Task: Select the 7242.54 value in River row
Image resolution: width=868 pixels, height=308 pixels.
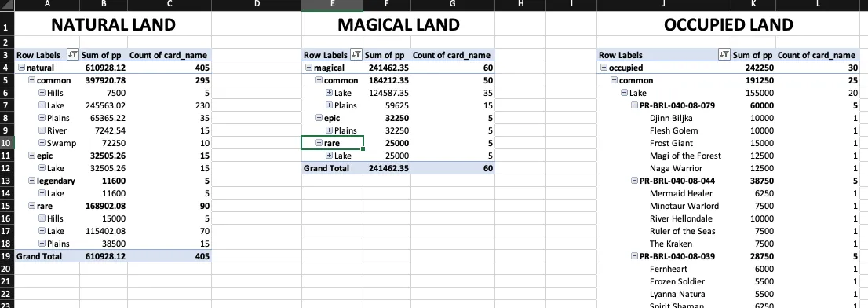Action: tap(104, 130)
